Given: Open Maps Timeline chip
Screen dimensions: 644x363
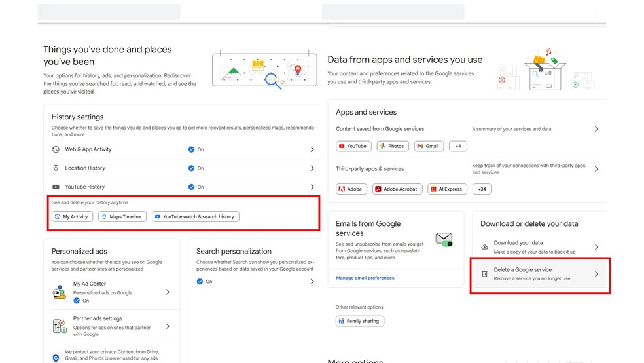Looking at the screenshot, I should click(x=122, y=216).
